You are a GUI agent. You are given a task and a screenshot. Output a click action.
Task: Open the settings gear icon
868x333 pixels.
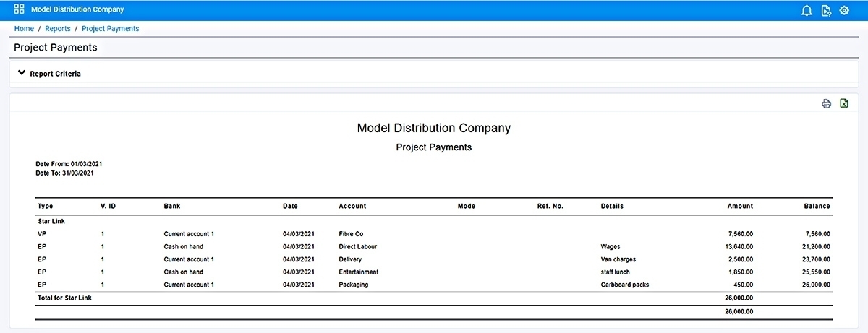click(x=844, y=10)
